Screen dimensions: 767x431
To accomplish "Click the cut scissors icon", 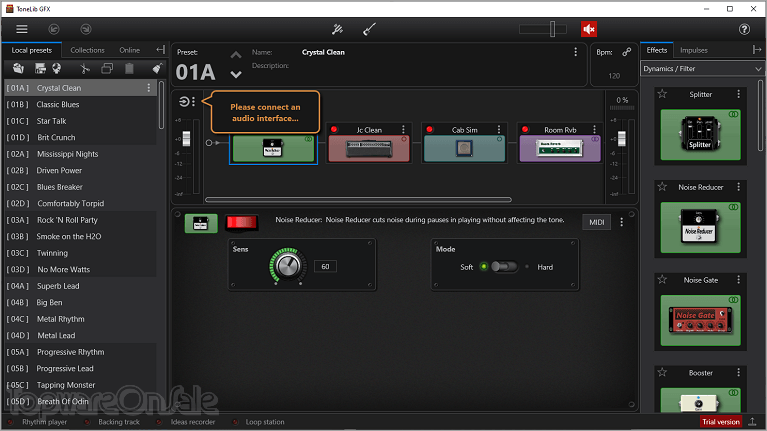I will (x=85, y=68).
